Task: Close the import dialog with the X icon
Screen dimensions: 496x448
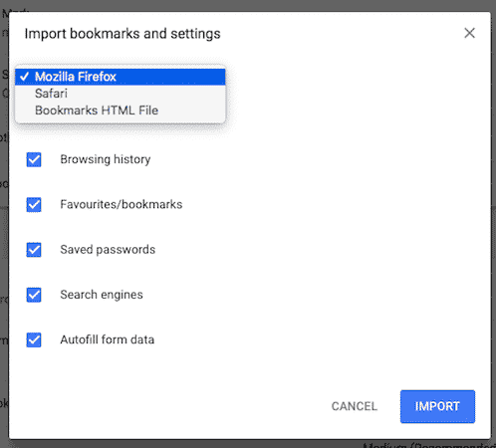Action: pos(469,33)
